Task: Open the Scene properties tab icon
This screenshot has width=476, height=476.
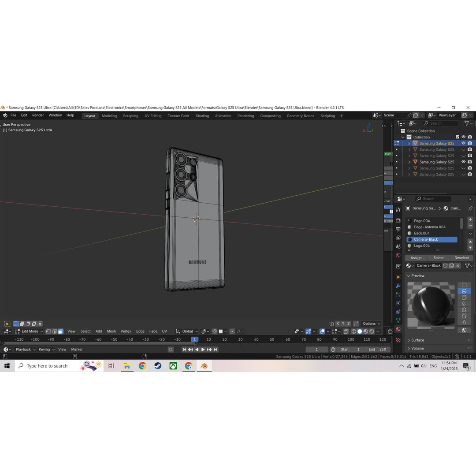Action: (x=398, y=246)
